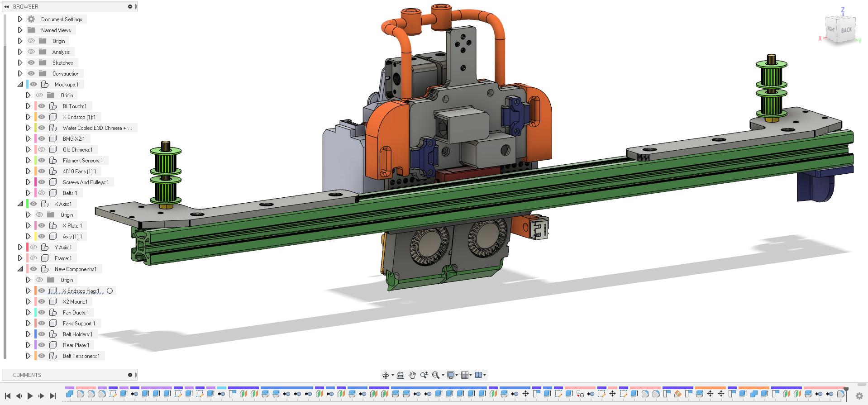Open the Display Settings dropdown arrow
This screenshot has width=868, height=405.
point(457,375)
